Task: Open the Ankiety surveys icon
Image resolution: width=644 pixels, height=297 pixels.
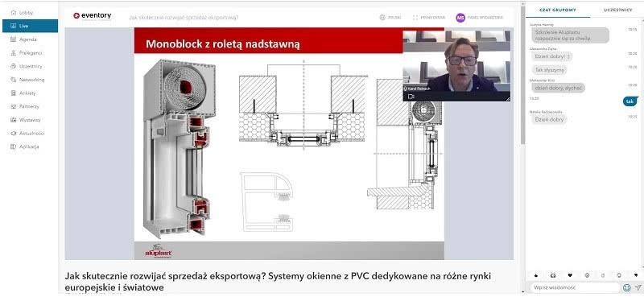Action: pos(13,93)
